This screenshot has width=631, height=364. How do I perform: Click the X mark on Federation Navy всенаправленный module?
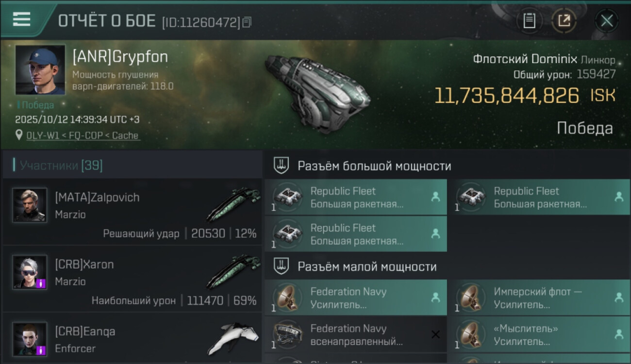tap(435, 334)
